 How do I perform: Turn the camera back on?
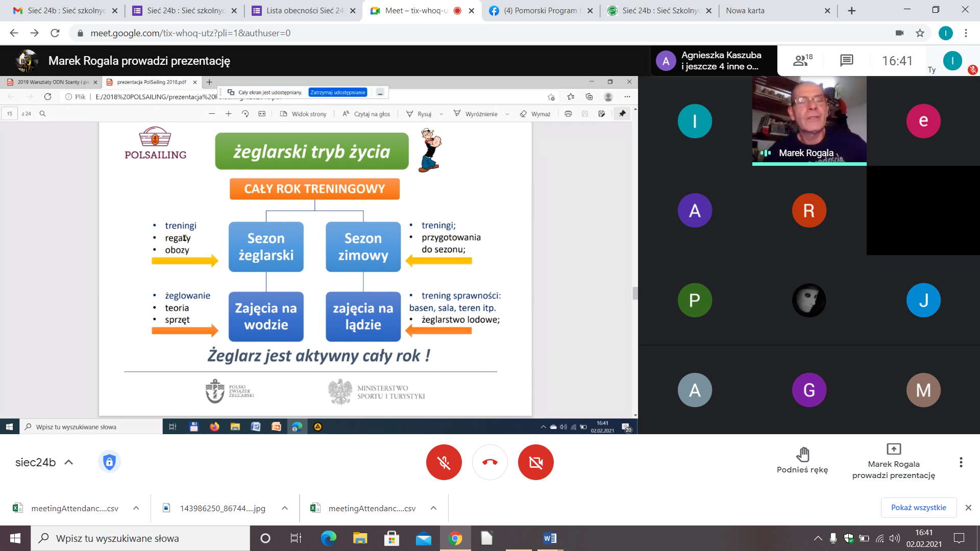[x=535, y=462]
